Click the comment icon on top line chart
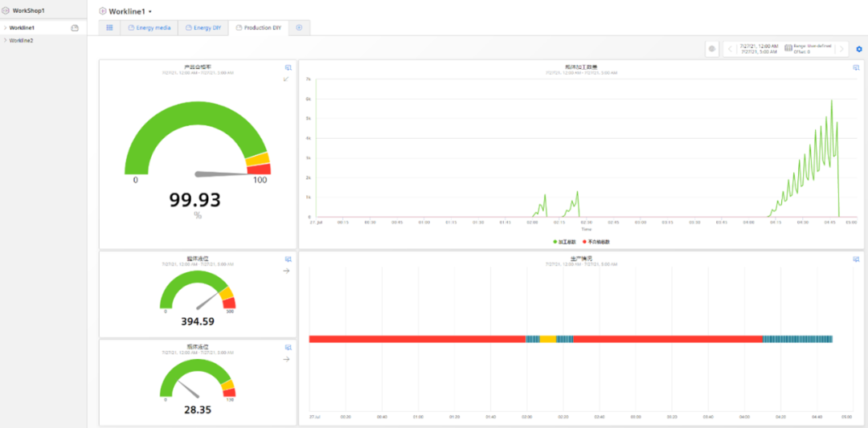Image resolution: width=868 pixels, height=428 pixels. click(856, 67)
